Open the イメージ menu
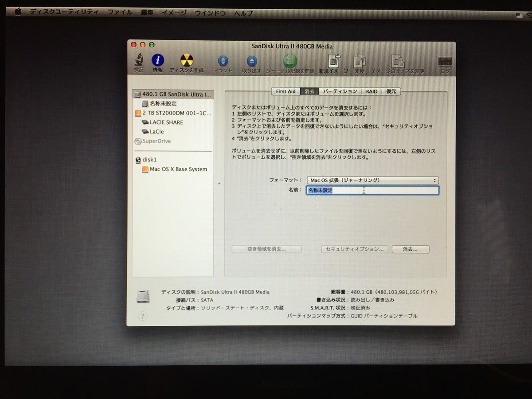Viewport: 532px width, 399px height. [174, 13]
